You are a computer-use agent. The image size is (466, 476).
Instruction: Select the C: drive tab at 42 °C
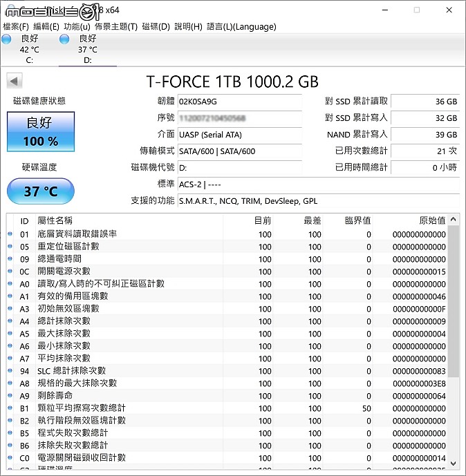coord(30,49)
